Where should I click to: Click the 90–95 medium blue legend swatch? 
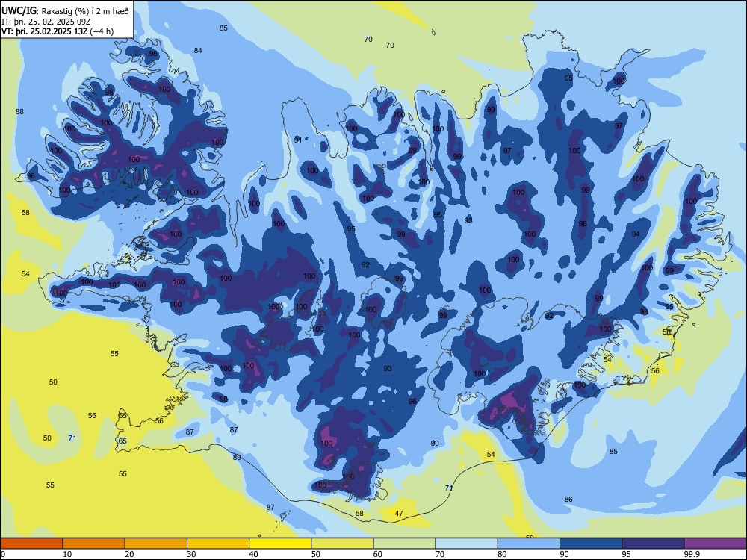pos(591,544)
